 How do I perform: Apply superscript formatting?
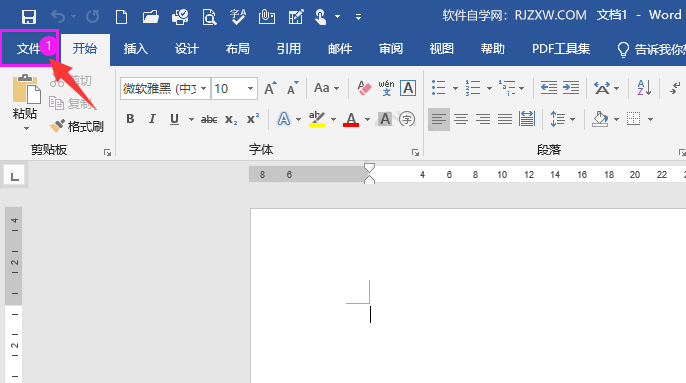[253, 119]
